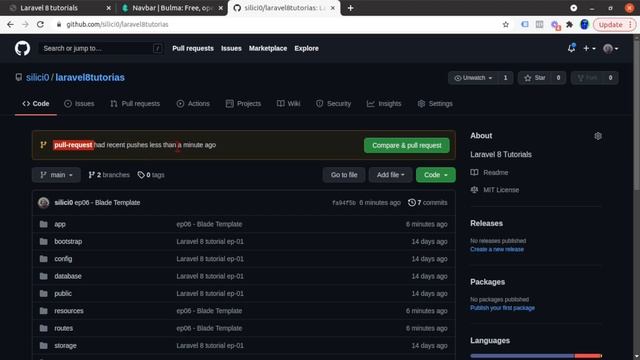This screenshot has width=640, height=360.
Task: Star the repository
Action: point(535,78)
